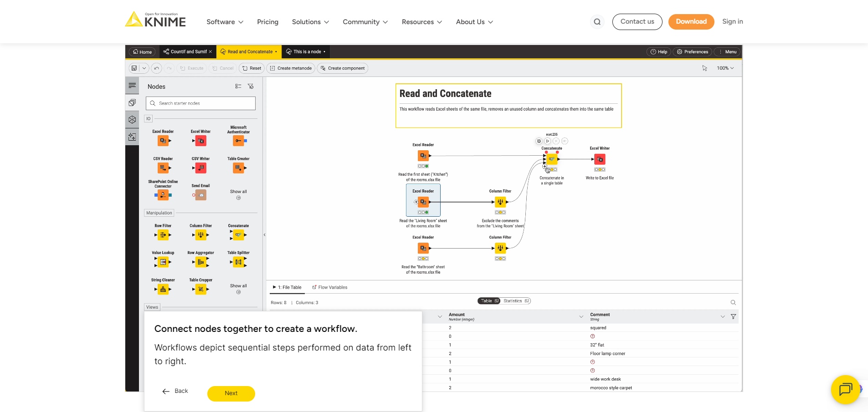
Task: Click the yellow Next button
Action: [231, 393]
